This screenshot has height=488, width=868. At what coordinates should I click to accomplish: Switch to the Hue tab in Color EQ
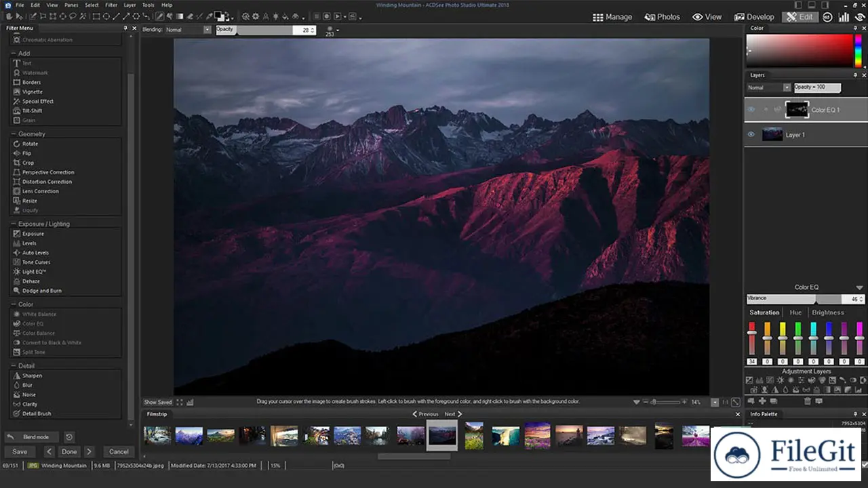pos(795,312)
